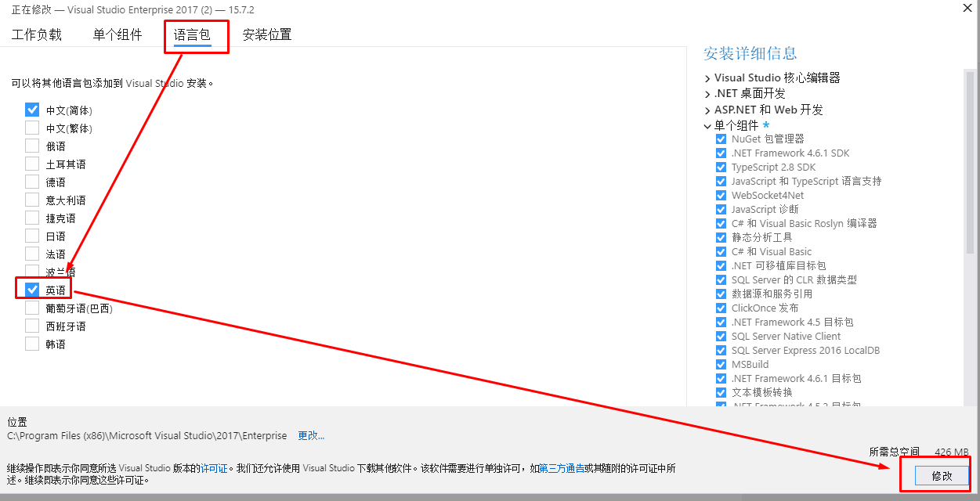Click the 426 MB required space value
Viewport: 980px width, 501px height.
pyautogui.click(x=952, y=452)
